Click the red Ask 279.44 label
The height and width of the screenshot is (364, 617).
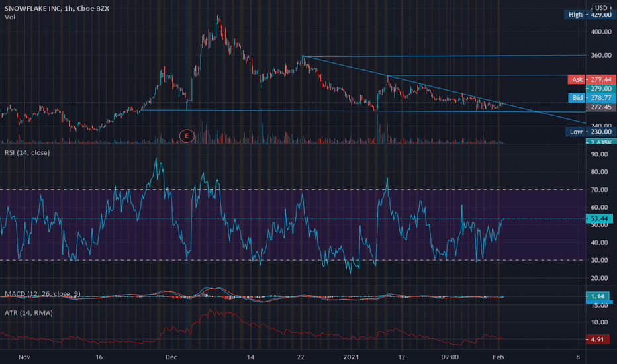click(592, 79)
